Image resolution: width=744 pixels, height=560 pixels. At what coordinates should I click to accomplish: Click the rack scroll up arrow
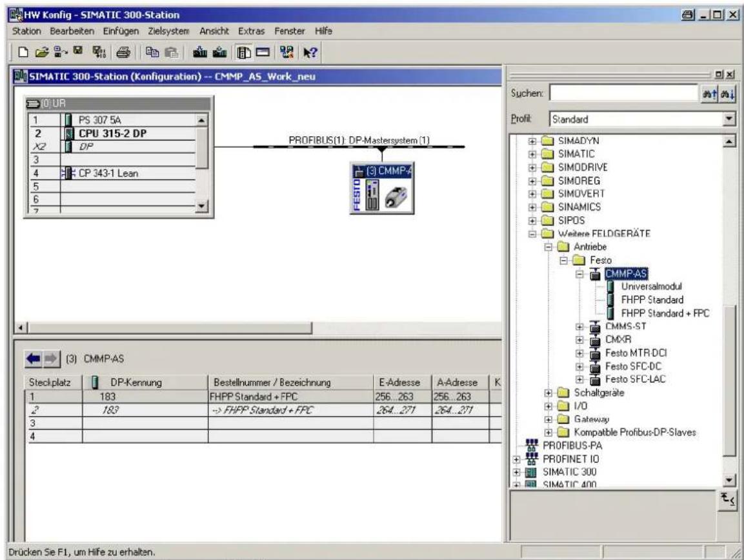point(202,120)
